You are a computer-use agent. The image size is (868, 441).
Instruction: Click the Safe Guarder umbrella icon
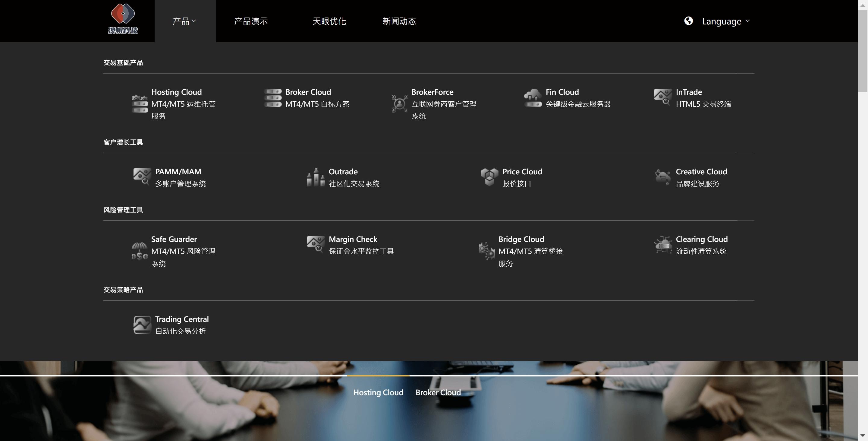coord(140,251)
